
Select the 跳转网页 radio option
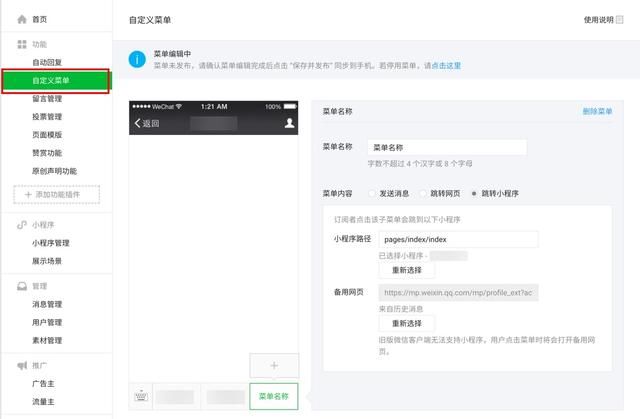tap(422, 193)
